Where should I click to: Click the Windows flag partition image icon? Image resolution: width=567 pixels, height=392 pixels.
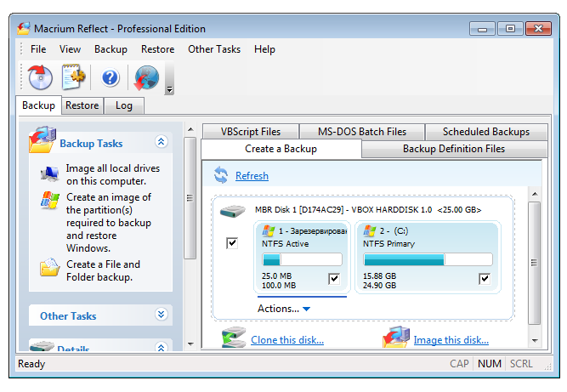(x=50, y=200)
